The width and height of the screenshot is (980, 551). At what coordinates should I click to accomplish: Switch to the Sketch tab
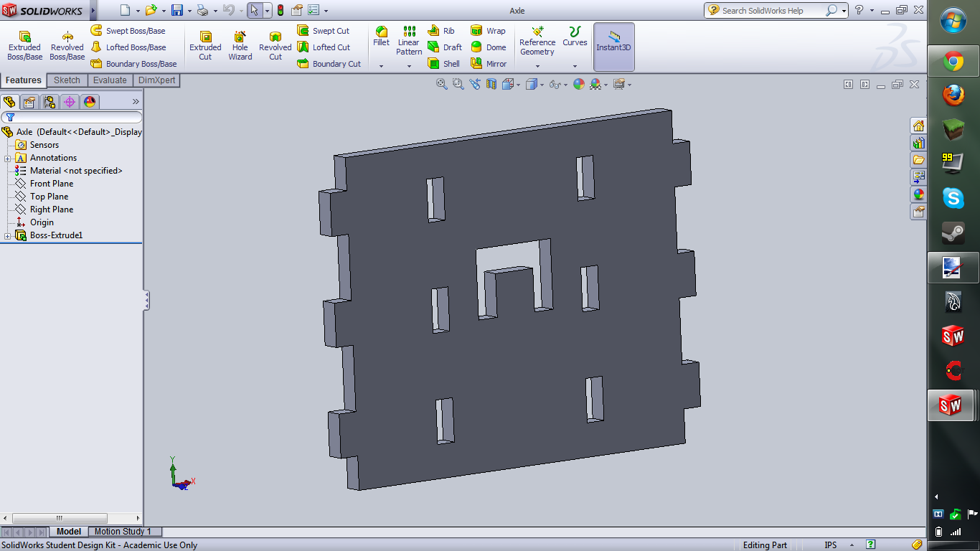point(67,80)
